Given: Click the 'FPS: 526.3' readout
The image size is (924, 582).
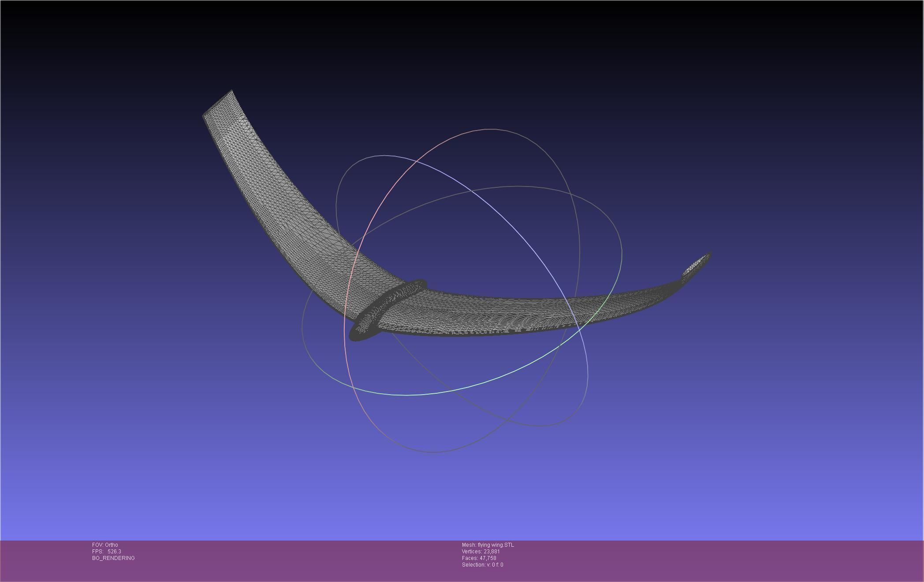Looking at the screenshot, I should (x=107, y=552).
